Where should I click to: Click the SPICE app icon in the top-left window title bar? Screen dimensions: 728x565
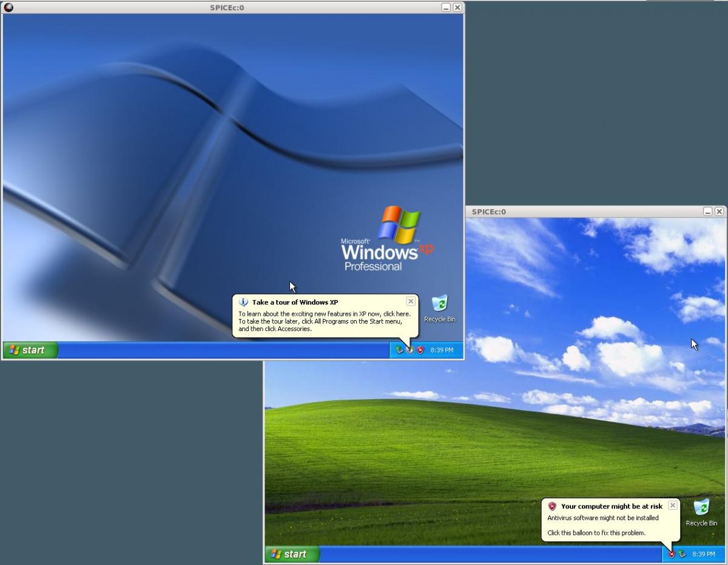click(8, 7)
